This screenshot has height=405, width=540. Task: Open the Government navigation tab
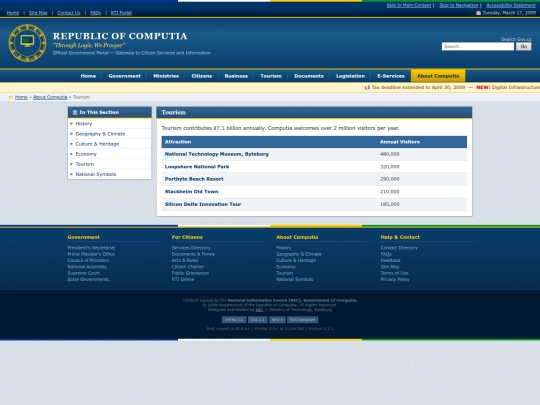click(x=125, y=76)
